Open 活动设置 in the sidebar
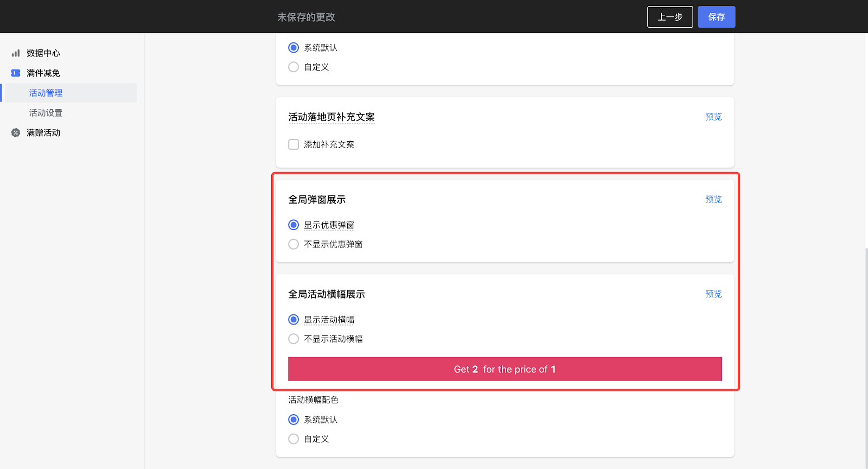Image resolution: width=868 pixels, height=469 pixels. pyautogui.click(x=46, y=113)
